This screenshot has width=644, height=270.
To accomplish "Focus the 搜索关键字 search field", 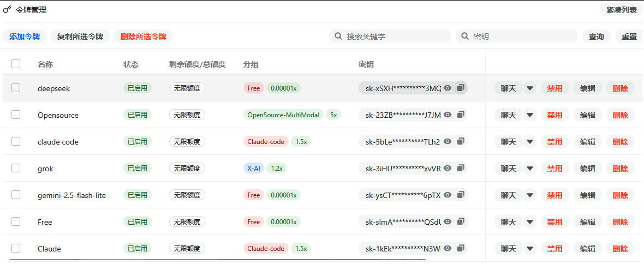I will click(x=390, y=36).
